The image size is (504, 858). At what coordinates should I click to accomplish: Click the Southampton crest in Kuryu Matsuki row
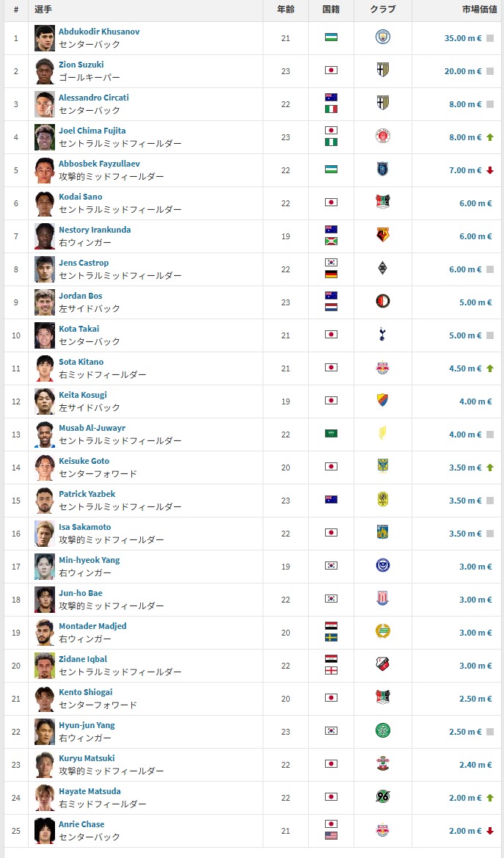(x=382, y=764)
